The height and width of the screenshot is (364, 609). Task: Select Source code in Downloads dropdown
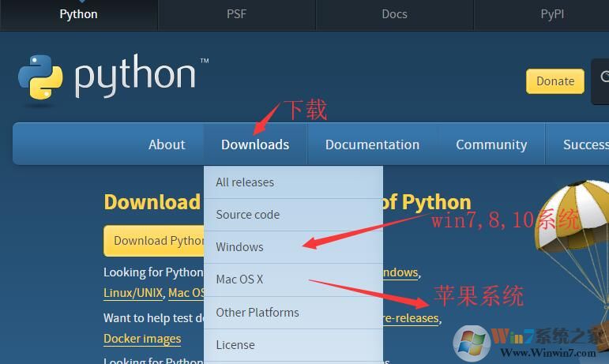click(293, 215)
